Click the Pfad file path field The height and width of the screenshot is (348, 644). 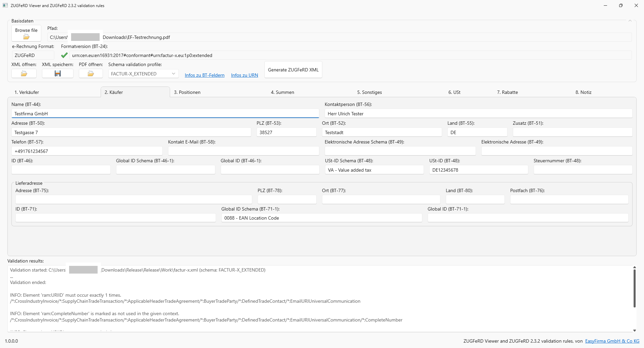click(x=339, y=37)
